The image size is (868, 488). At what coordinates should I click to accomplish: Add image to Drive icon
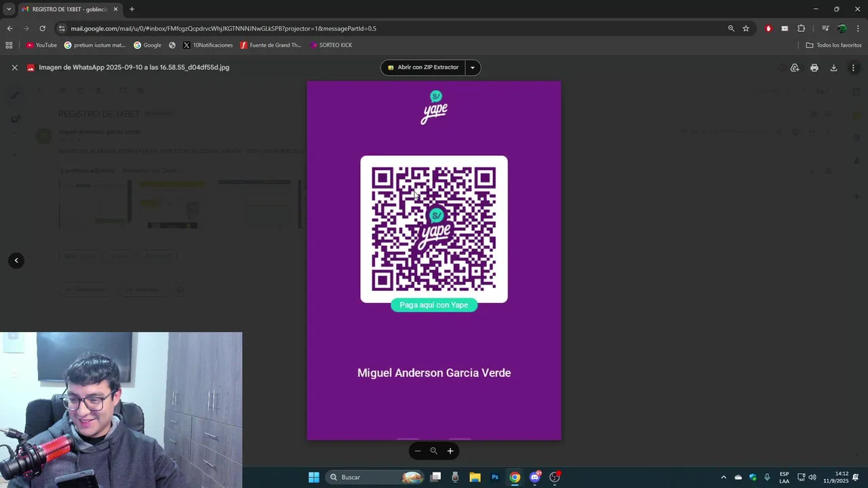tap(795, 68)
